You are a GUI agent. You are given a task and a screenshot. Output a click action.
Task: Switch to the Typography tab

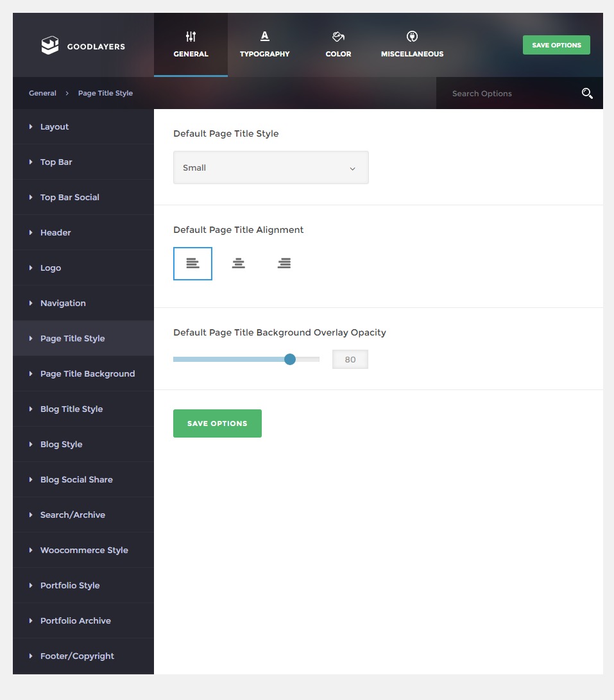pos(265,45)
